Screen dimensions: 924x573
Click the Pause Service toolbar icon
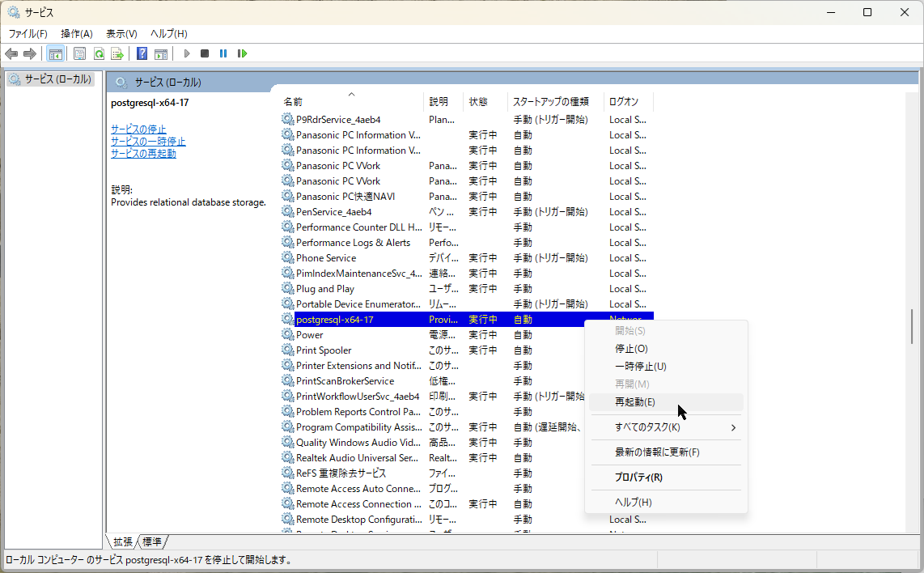[223, 53]
